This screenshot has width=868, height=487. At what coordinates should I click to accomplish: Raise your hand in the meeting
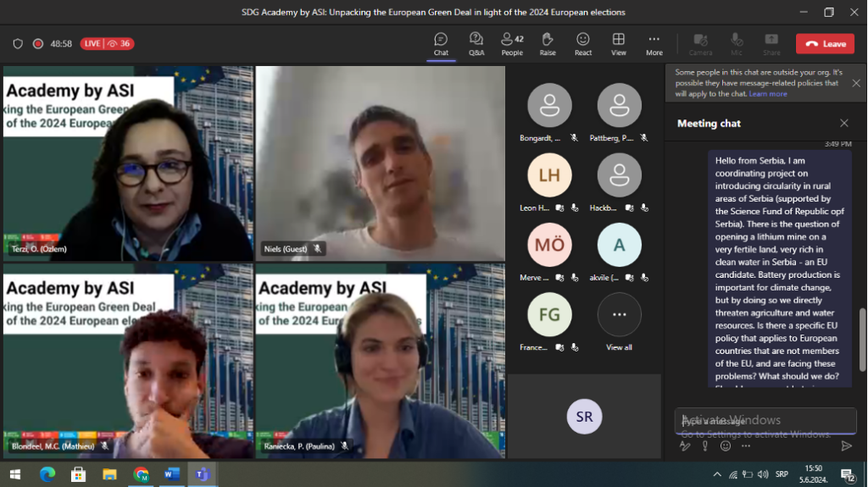pyautogui.click(x=548, y=43)
